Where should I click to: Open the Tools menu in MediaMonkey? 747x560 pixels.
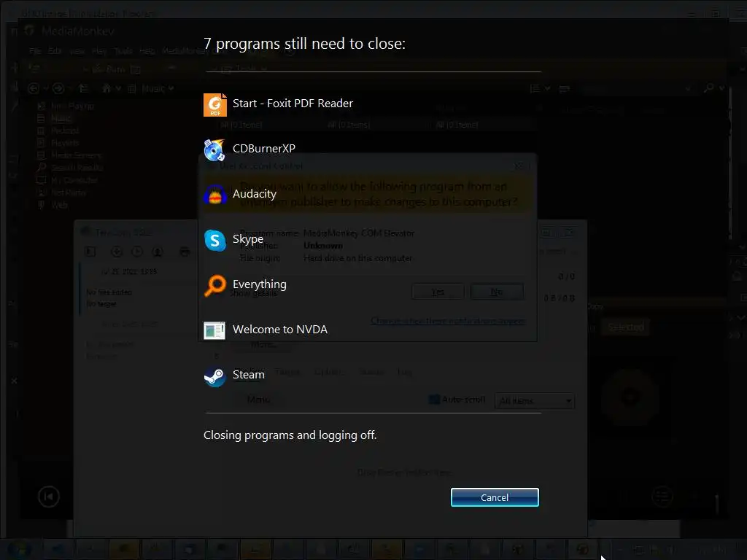pyautogui.click(x=123, y=51)
